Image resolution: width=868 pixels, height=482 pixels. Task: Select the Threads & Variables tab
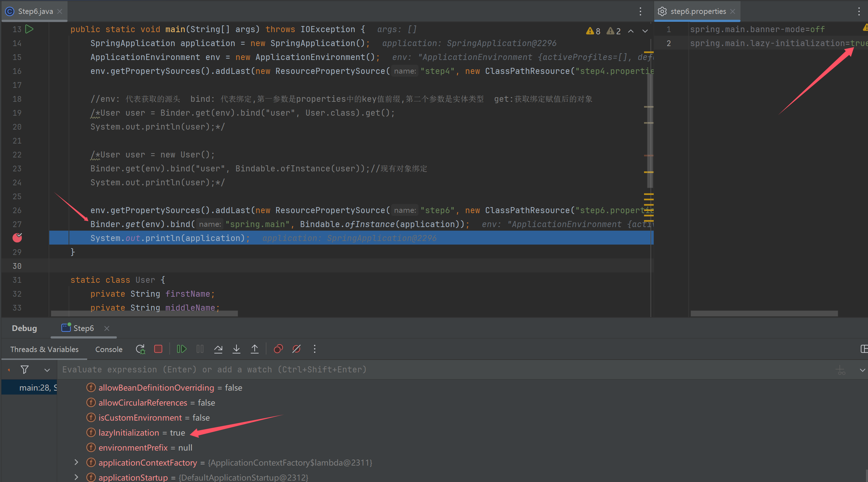[x=44, y=349]
